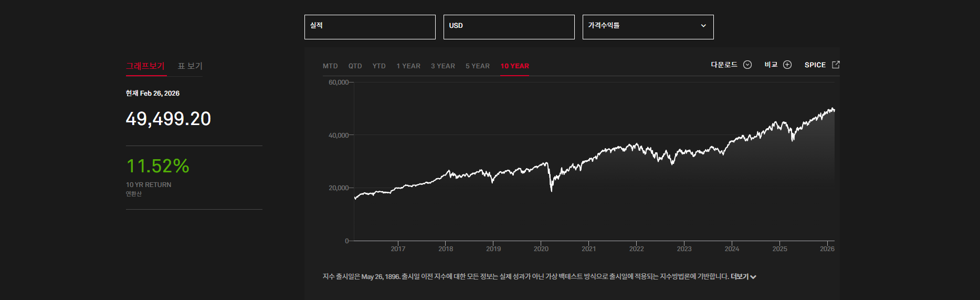
Task: Expand 더보기 disclaimer text
Action: 743,276
